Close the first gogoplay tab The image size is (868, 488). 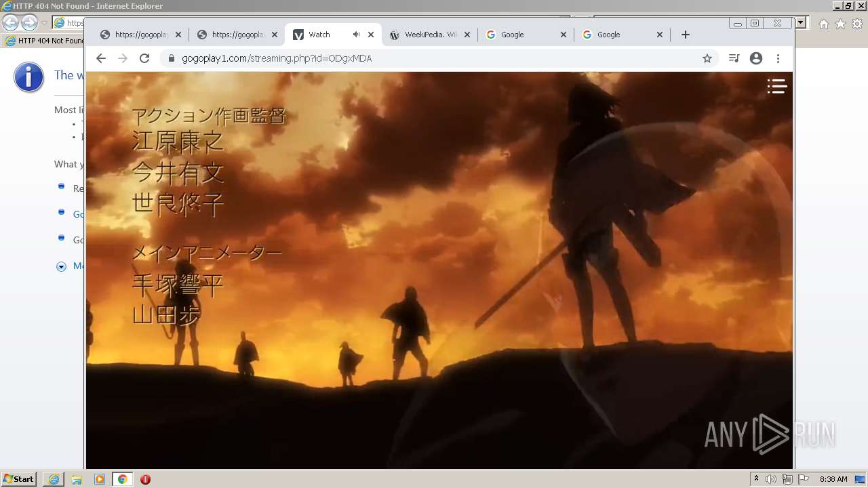point(178,35)
